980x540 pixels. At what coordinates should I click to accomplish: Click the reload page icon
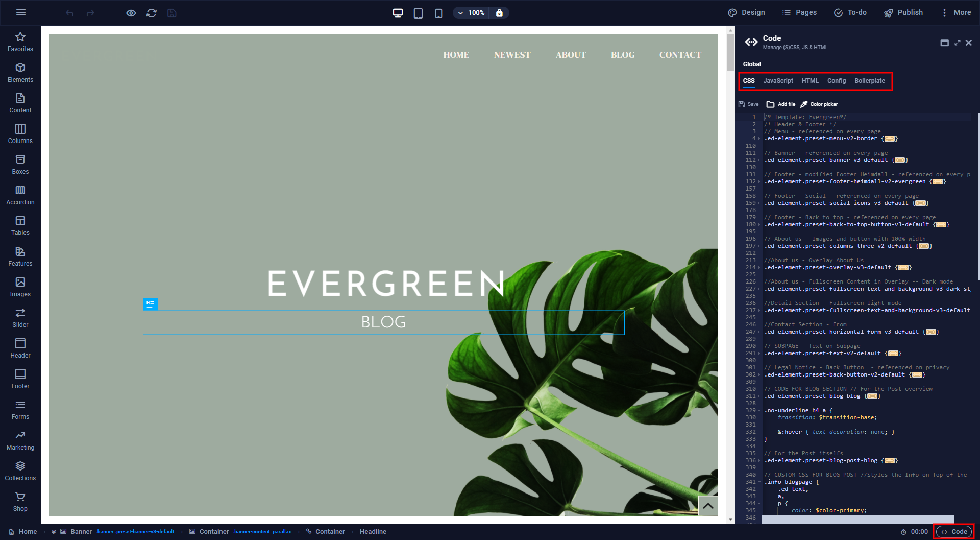click(151, 13)
